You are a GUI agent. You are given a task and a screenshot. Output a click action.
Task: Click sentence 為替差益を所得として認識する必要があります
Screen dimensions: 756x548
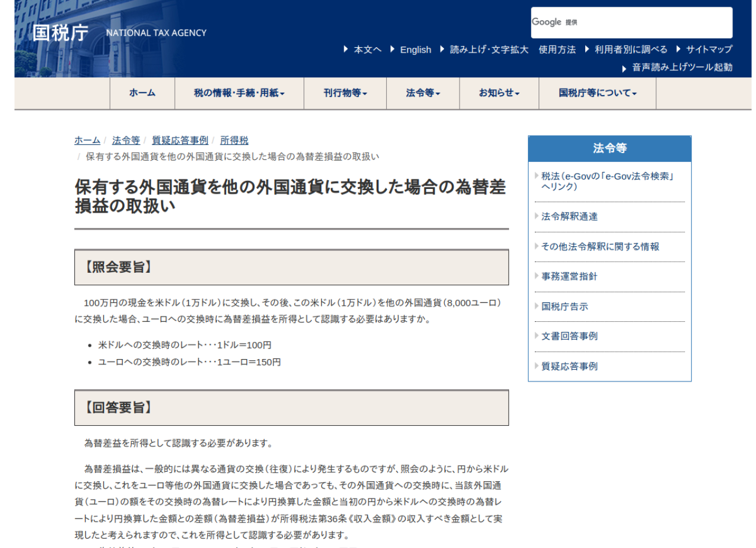click(x=178, y=443)
